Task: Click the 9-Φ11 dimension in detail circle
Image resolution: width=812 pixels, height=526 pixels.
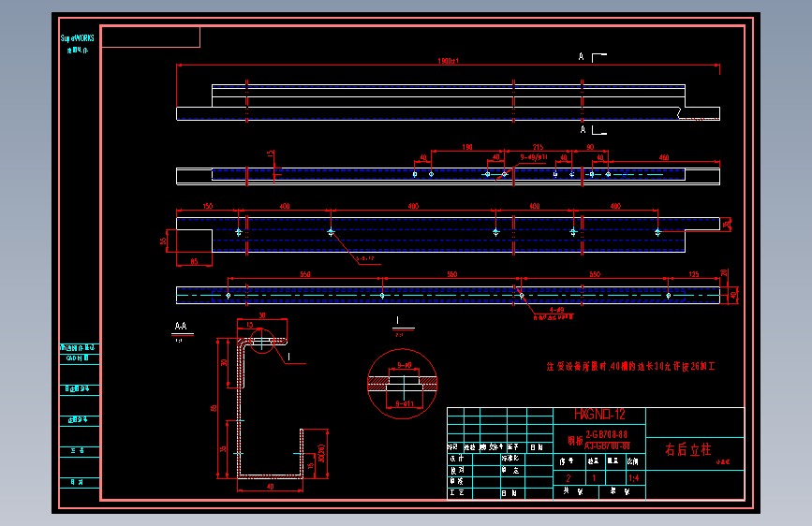Action: coord(405,403)
